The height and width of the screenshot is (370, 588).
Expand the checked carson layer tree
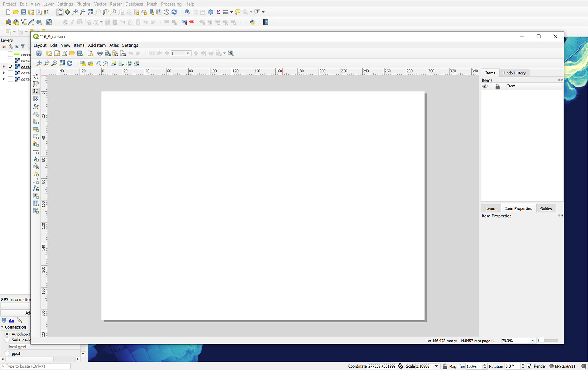[4, 67]
